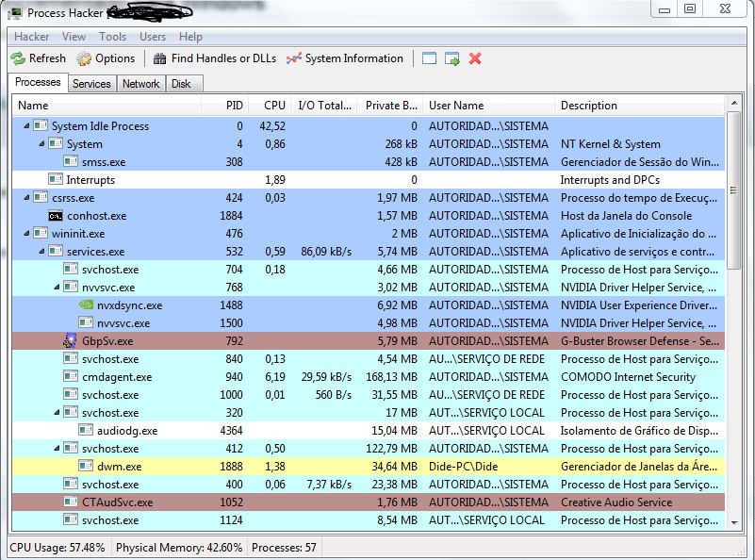The image size is (755, 560).
Task: Collapse the csrss.exe tree node
Action: coord(26,197)
